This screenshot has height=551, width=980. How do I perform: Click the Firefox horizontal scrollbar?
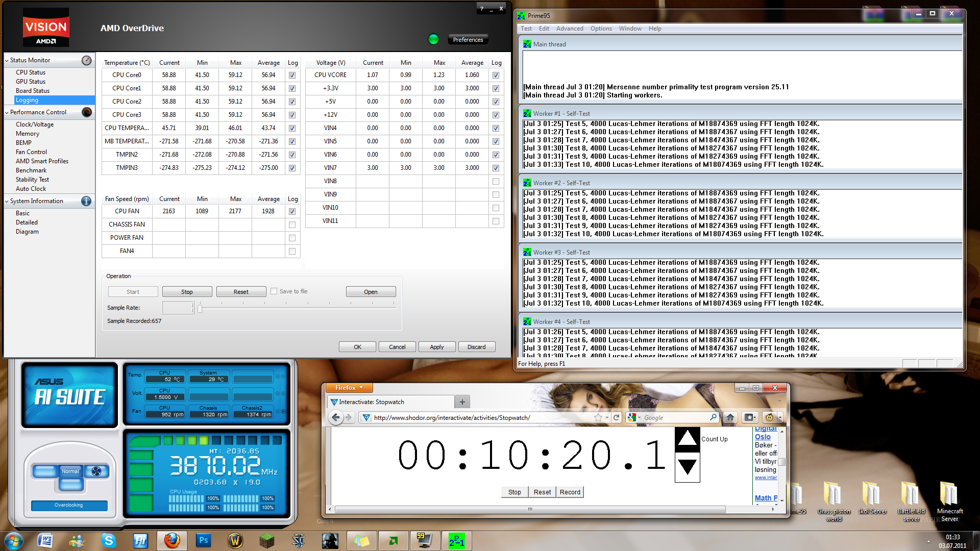(x=530, y=509)
